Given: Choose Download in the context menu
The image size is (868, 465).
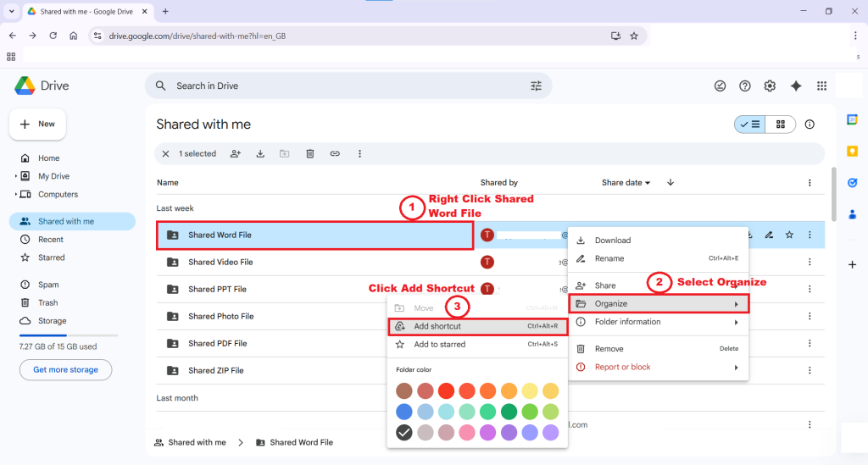Looking at the screenshot, I should (x=612, y=241).
